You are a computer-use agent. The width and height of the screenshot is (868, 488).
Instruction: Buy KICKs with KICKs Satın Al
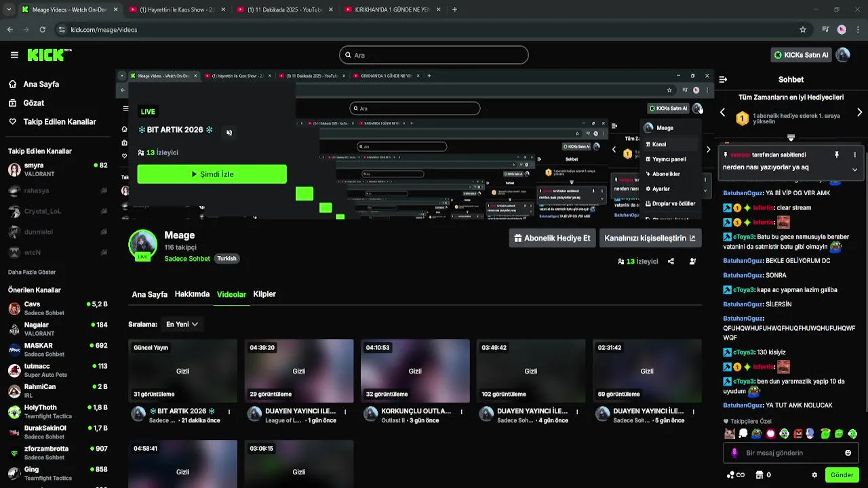(801, 55)
